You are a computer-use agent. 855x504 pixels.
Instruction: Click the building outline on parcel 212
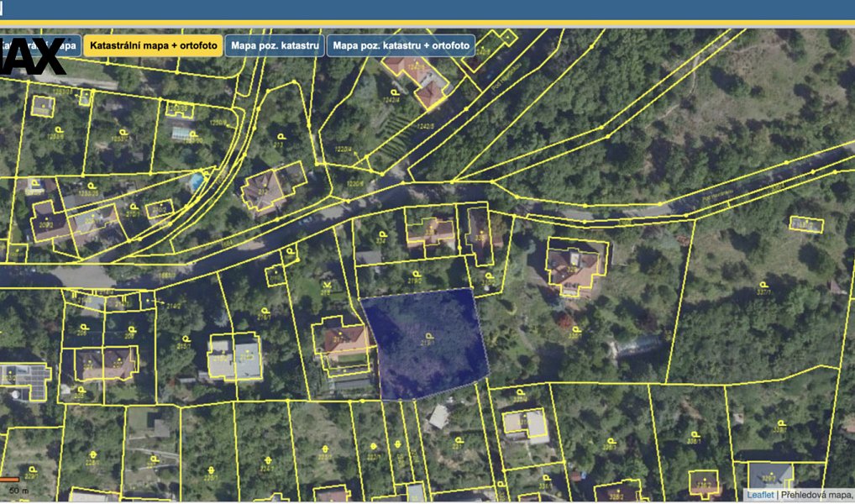[x=273, y=188]
